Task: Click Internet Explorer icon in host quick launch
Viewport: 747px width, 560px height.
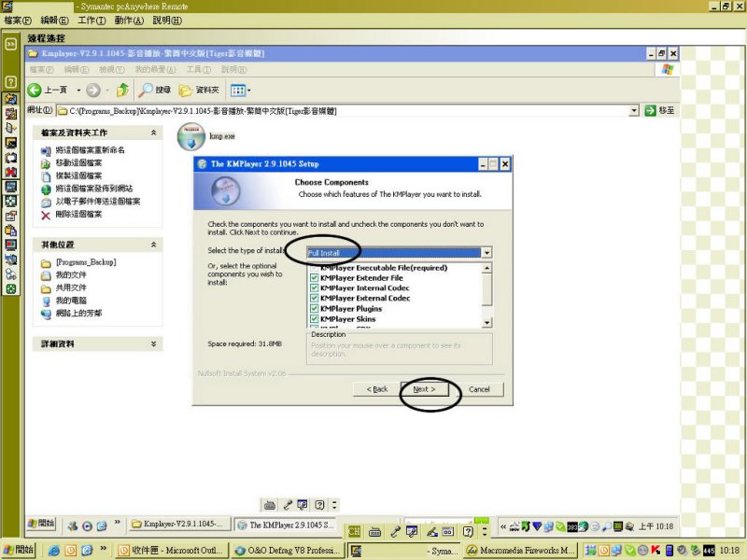Action: tap(54, 551)
